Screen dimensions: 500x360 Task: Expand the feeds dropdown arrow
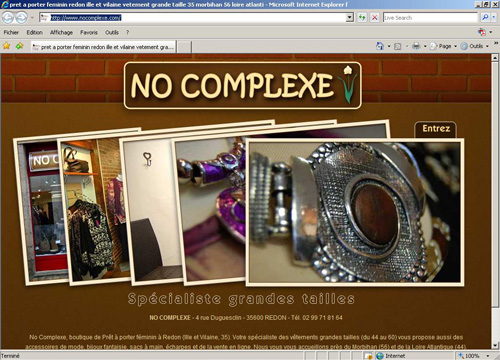(407, 46)
